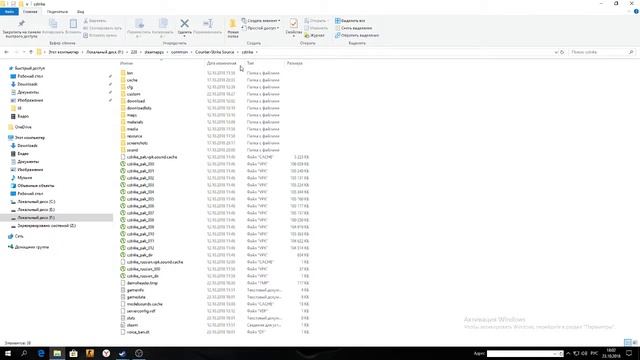Click the '220' breadcrumb segment
640x360 pixels.
pos(134,52)
